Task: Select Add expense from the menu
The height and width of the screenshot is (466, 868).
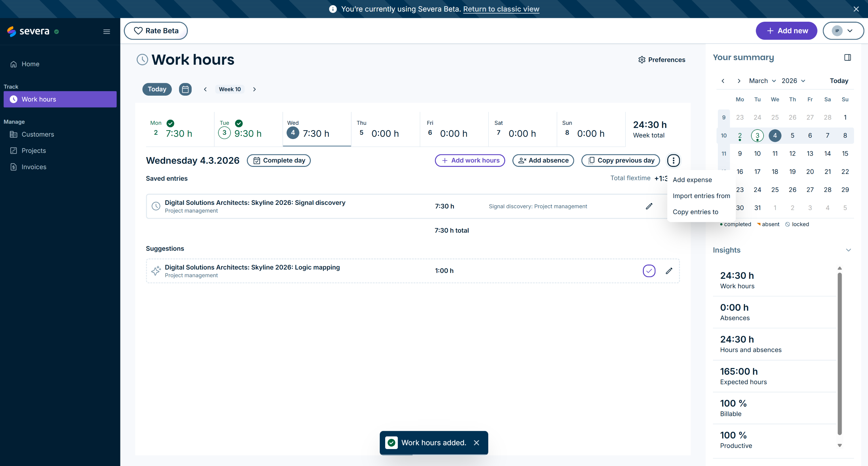Action: pyautogui.click(x=692, y=180)
